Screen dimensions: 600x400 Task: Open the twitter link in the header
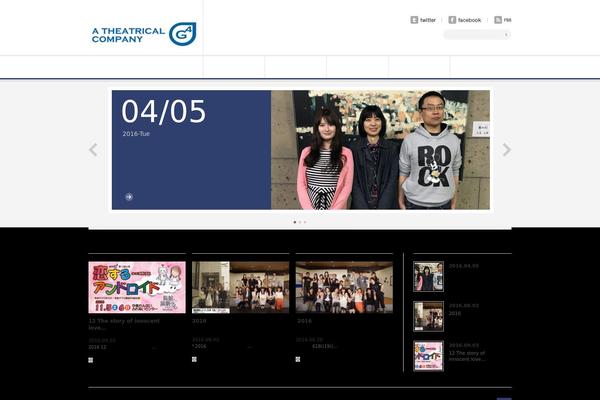point(423,20)
